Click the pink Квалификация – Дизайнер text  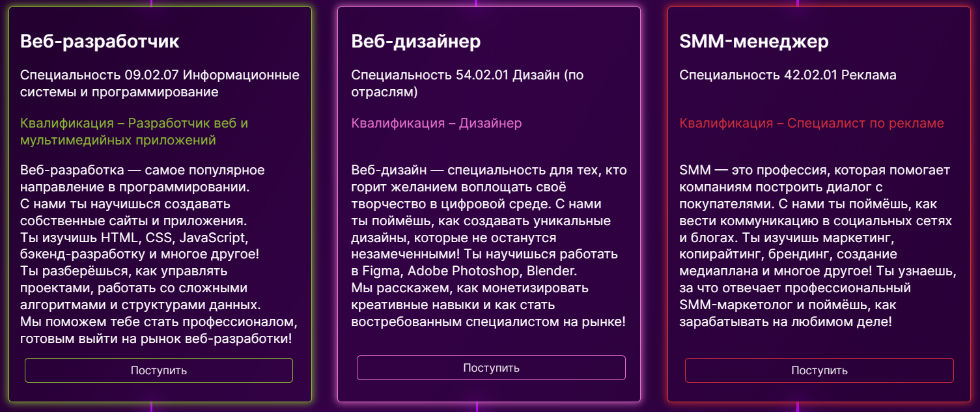(x=436, y=123)
